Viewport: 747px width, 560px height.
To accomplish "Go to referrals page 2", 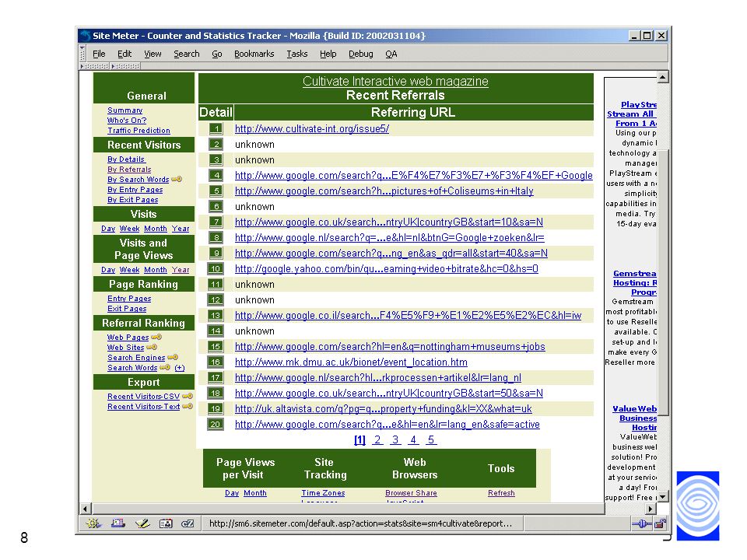I will 377,440.
